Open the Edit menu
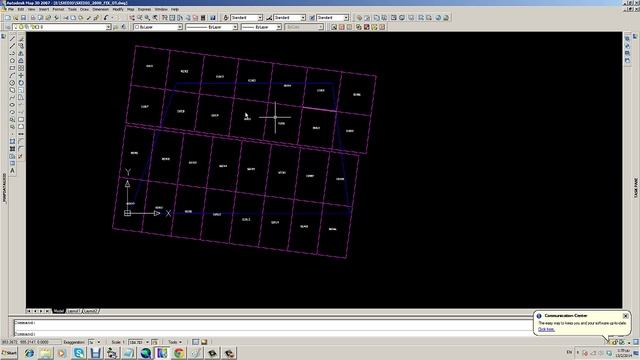Viewport: 640px width, 360px height. [21, 9]
